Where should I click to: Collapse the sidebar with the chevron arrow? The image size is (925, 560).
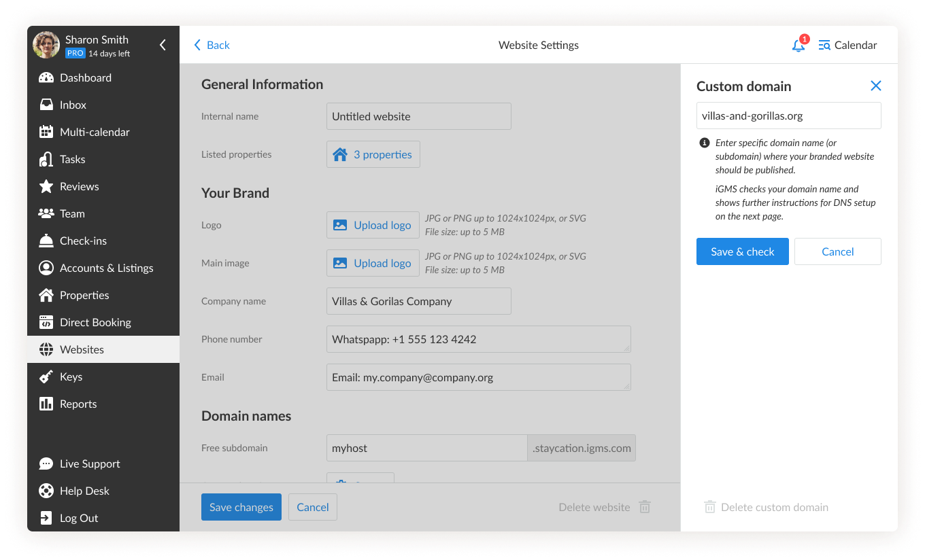click(163, 46)
